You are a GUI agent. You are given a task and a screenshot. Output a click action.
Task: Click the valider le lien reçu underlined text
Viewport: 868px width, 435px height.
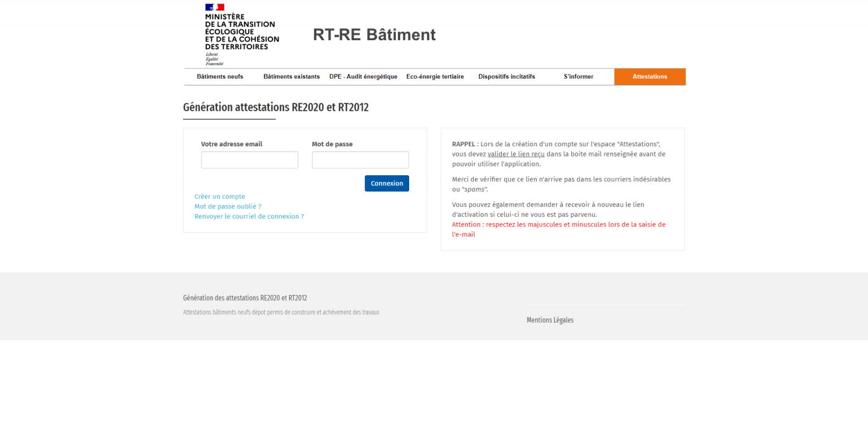[x=516, y=154]
